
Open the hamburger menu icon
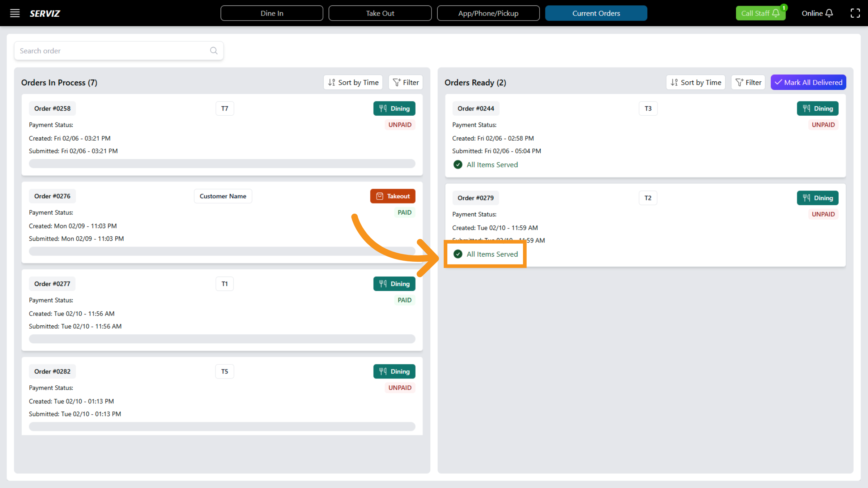[x=15, y=13]
